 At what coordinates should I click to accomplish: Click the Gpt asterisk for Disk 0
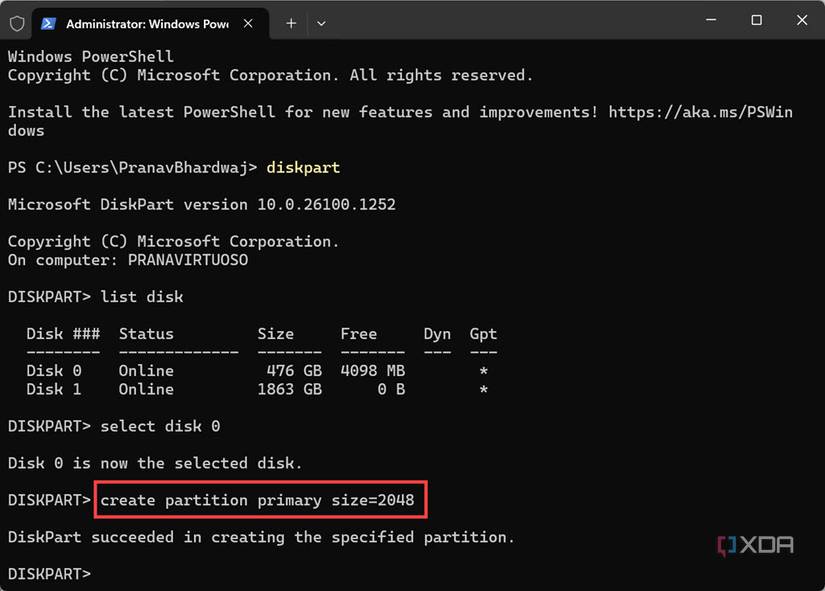click(x=483, y=370)
